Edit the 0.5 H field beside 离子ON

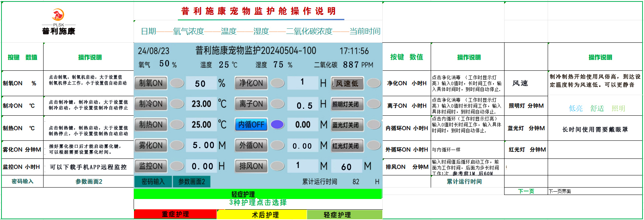(303, 104)
